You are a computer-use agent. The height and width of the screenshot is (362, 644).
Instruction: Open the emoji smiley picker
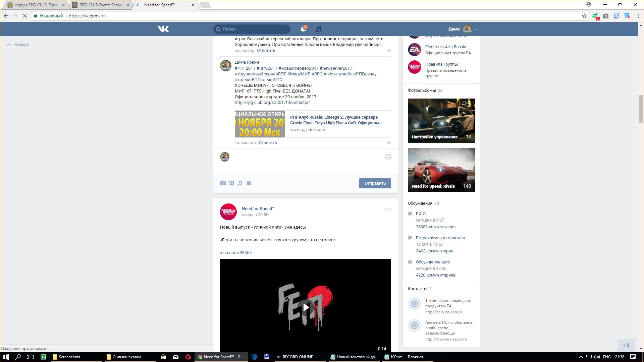coord(388,157)
